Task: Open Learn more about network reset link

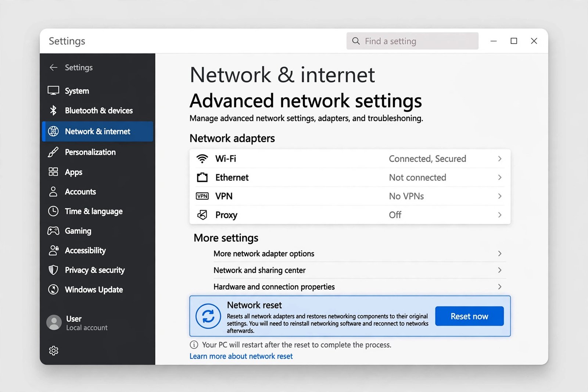Action: pos(241,356)
